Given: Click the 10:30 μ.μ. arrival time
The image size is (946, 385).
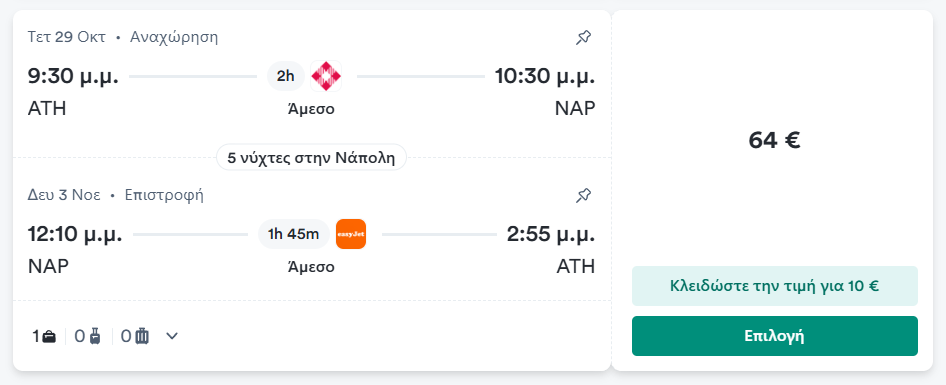Looking at the screenshot, I should (x=545, y=77).
